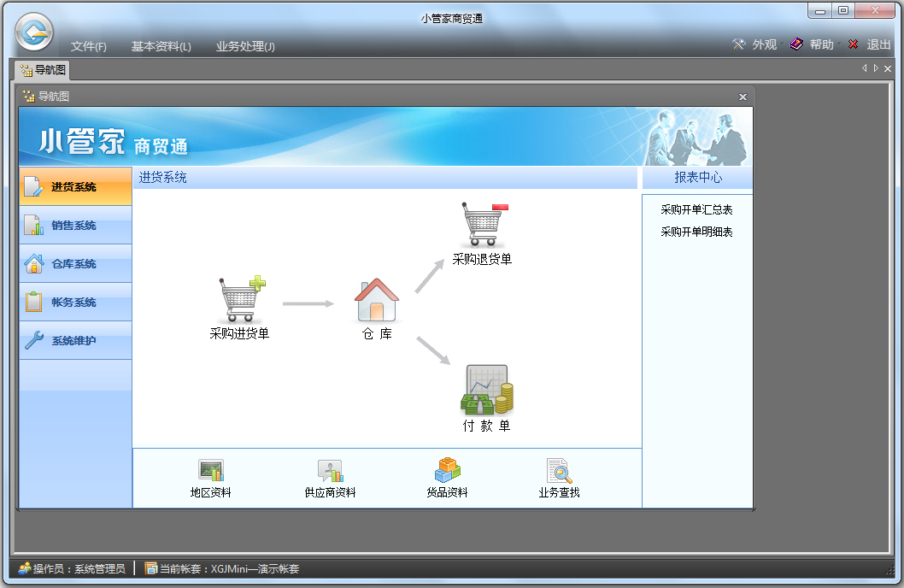The width and height of the screenshot is (904, 588).
Task: Select 仓库系统 warehouse system panel
Action: click(75, 263)
